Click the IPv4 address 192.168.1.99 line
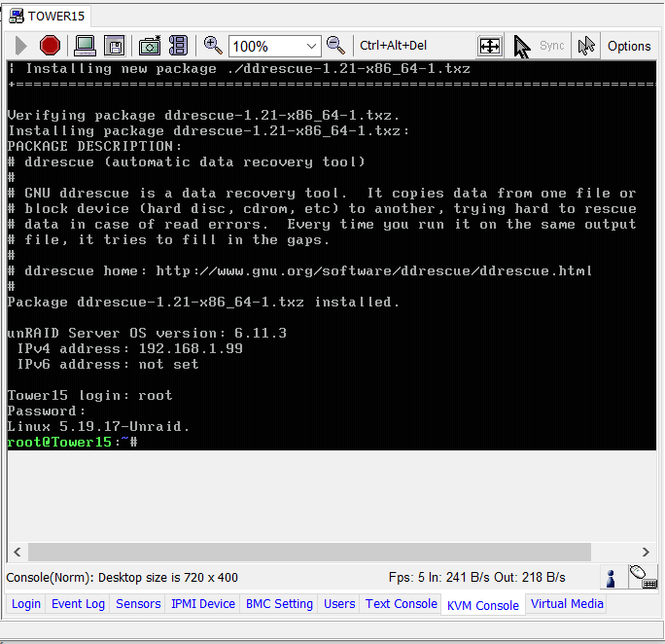Viewport: 665px width, 644px height. point(129,348)
